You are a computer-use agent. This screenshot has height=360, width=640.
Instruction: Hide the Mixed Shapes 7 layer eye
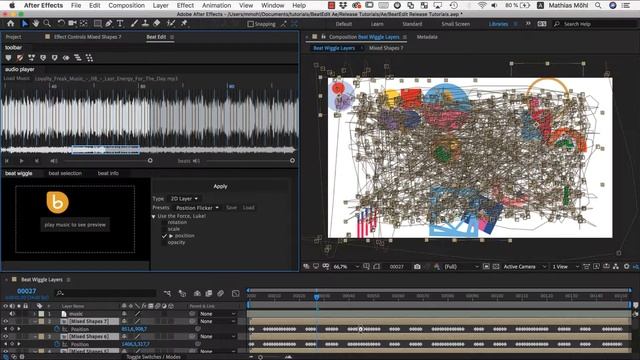(5, 321)
